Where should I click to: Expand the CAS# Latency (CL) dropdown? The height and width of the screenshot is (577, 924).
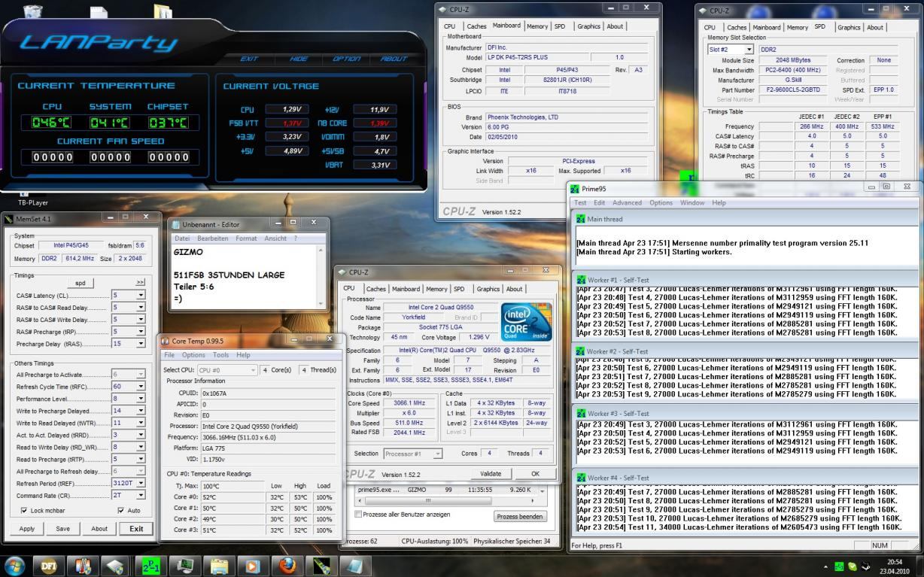141,296
